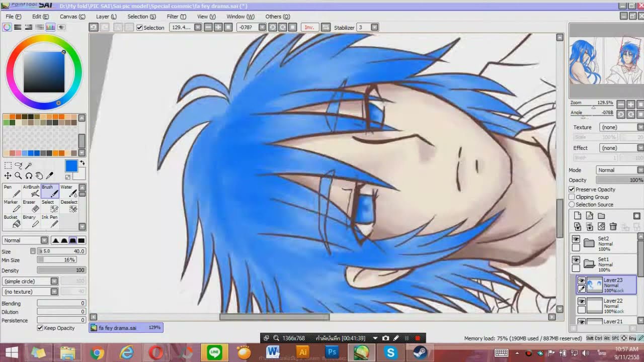Screen dimensions: 644x362
Task: Toggle the Selection checkbox in the toolbar
Action: [x=140, y=28]
